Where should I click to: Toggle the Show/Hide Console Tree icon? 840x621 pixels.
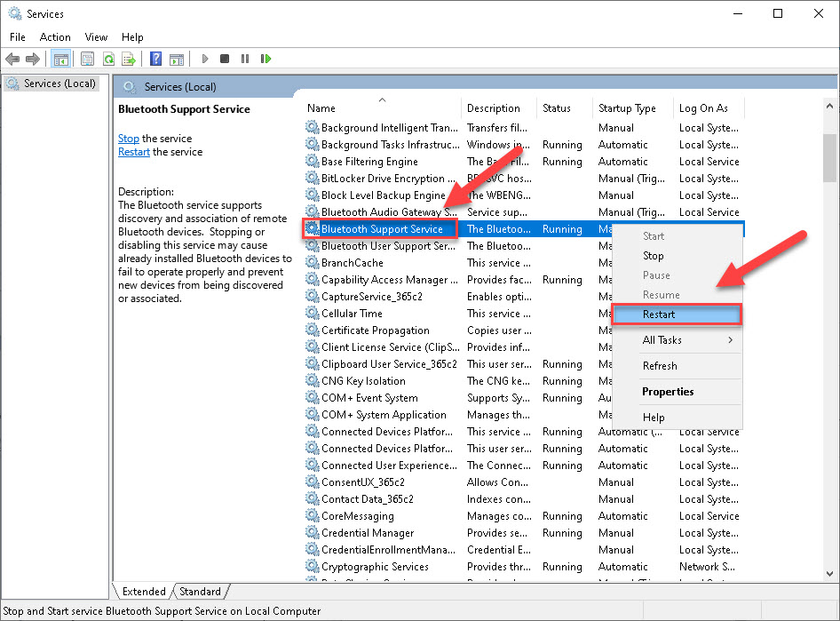coord(60,59)
